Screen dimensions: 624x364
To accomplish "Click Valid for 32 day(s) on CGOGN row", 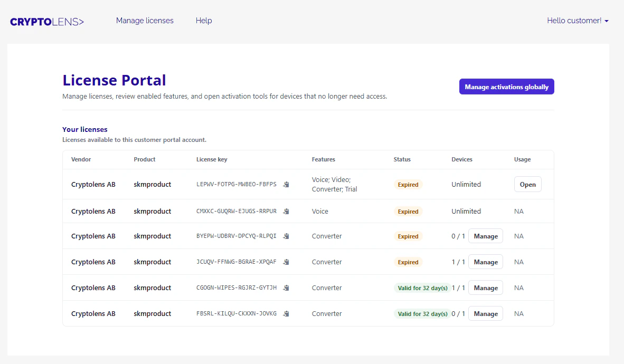I will [x=422, y=288].
